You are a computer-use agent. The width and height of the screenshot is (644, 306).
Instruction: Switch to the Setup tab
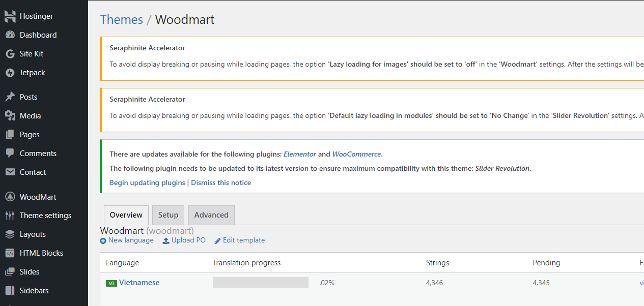pos(168,215)
